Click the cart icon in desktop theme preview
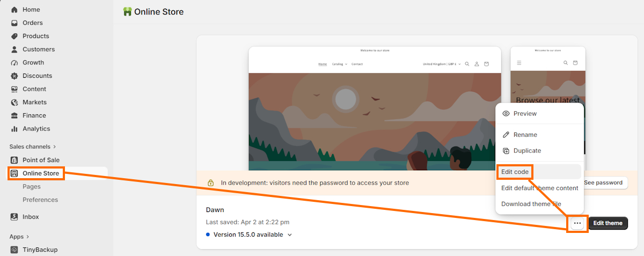The width and height of the screenshot is (644, 256). coord(487,64)
